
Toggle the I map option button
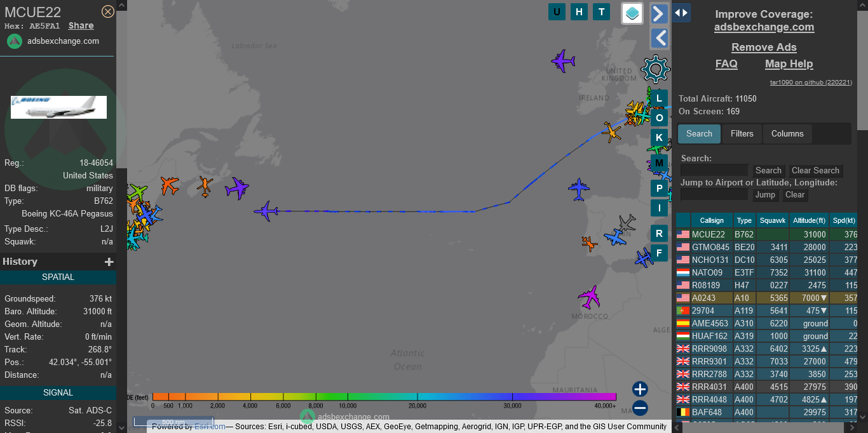pyautogui.click(x=659, y=208)
